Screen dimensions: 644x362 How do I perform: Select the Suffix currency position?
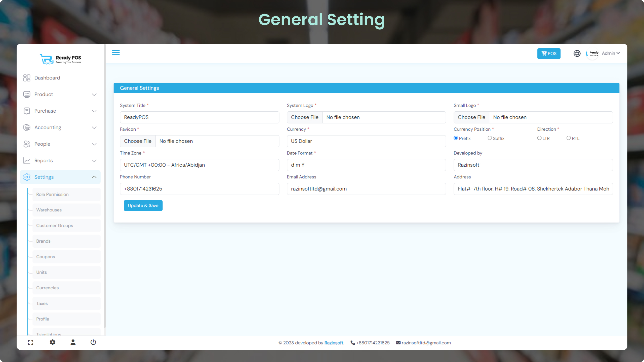[490, 138]
